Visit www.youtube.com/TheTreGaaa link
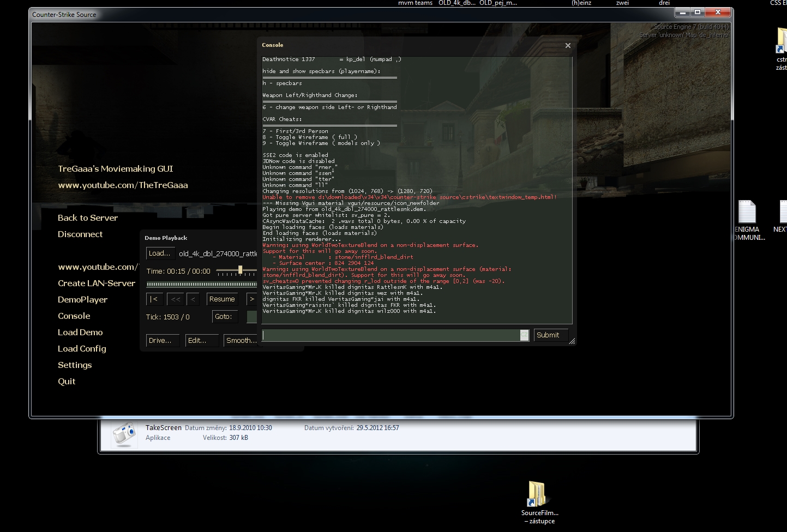Viewport: 787px width, 532px height. click(x=123, y=185)
